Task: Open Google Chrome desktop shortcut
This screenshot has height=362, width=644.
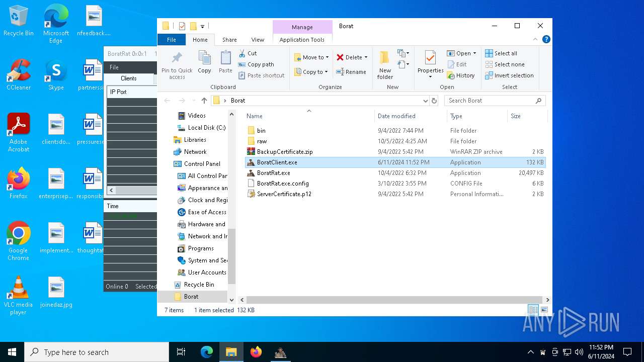Action: point(19,241)
